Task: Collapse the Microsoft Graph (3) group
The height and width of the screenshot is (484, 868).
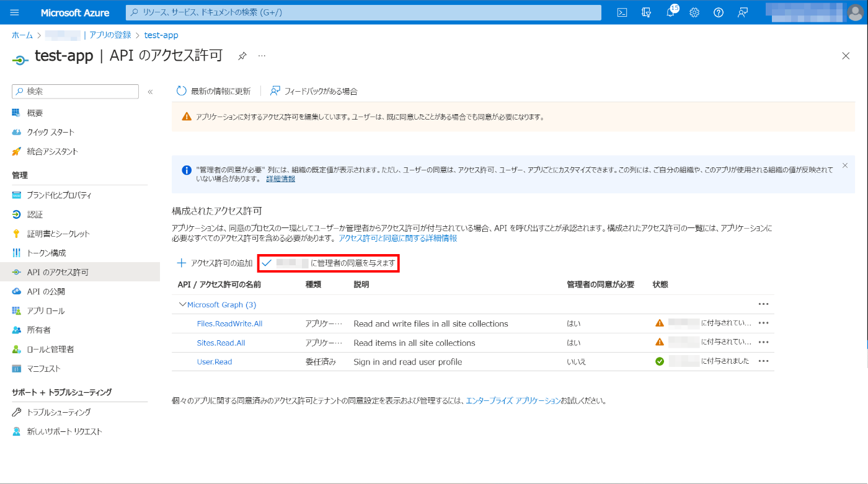Action: [182, 304]
